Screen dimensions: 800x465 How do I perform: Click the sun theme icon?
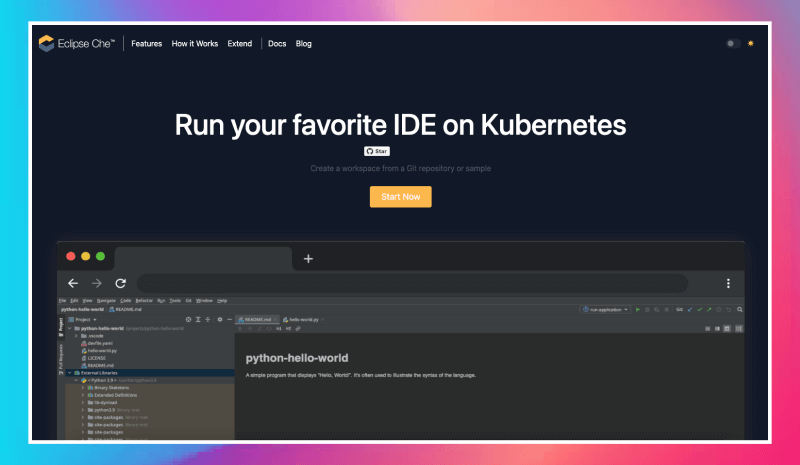coord(751,43)
